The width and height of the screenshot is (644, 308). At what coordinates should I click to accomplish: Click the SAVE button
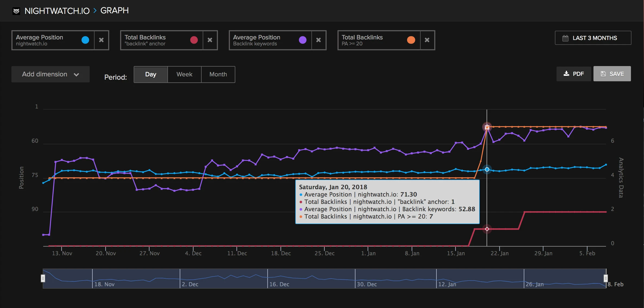point(612,74)
